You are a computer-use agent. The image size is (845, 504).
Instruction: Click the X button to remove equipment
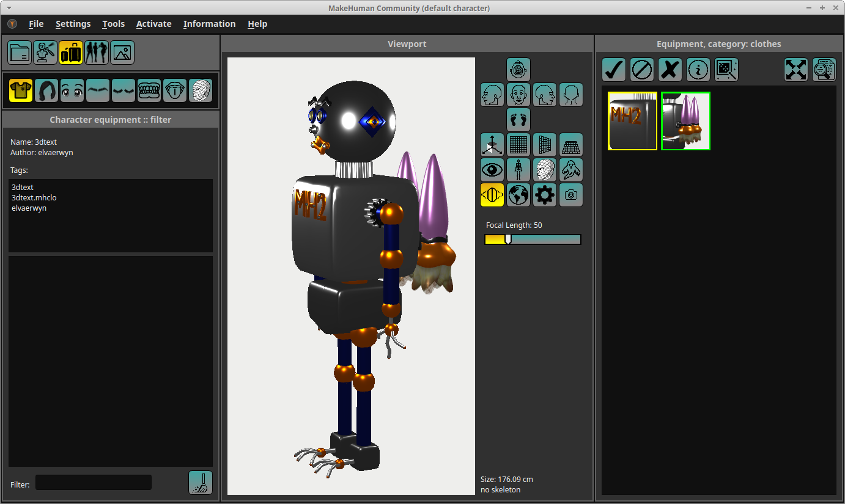coord(670,70)
